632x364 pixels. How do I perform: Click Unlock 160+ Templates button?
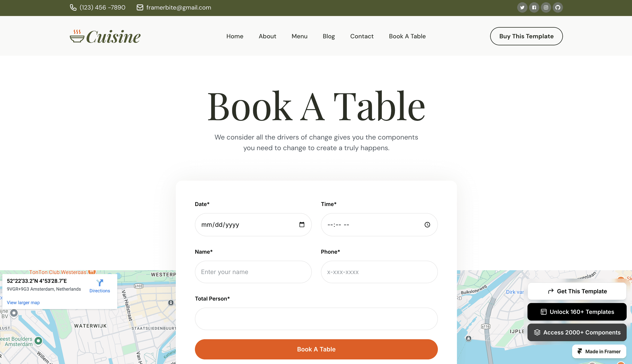(x=577, y=312)
